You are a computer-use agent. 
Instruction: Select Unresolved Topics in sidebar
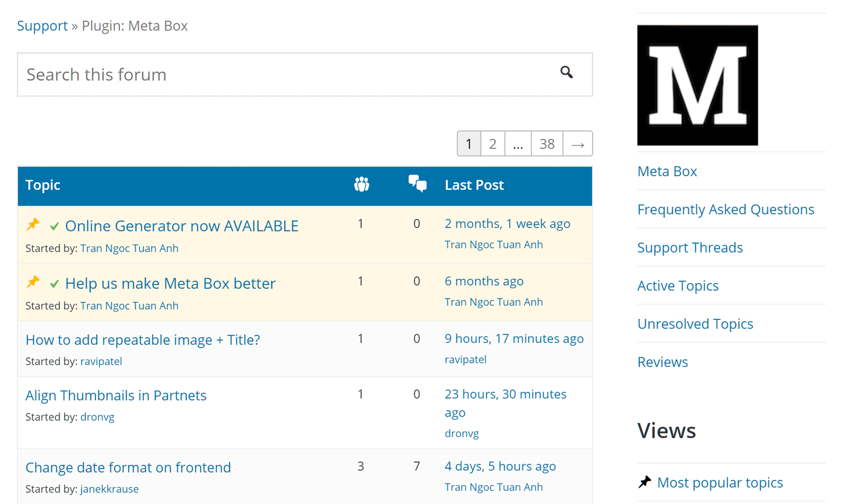click(x=695, y=324)
